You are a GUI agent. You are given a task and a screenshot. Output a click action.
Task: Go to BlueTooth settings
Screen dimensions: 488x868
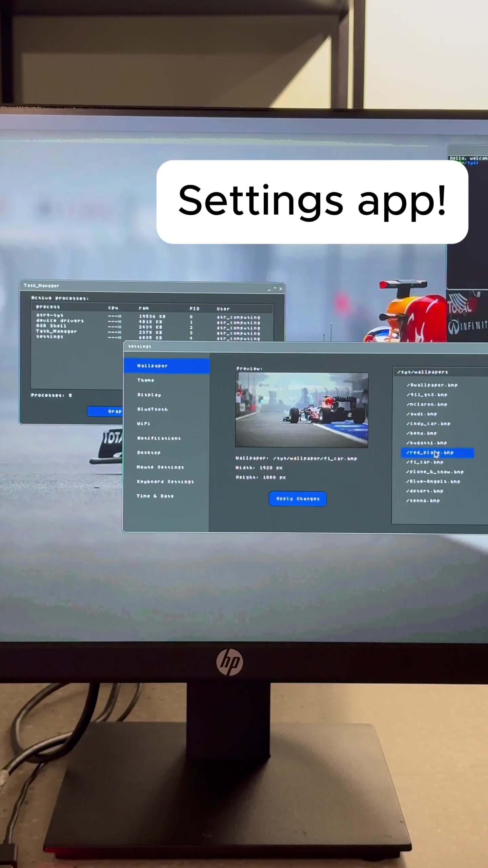pyautogui.click(x=152, y=409)
